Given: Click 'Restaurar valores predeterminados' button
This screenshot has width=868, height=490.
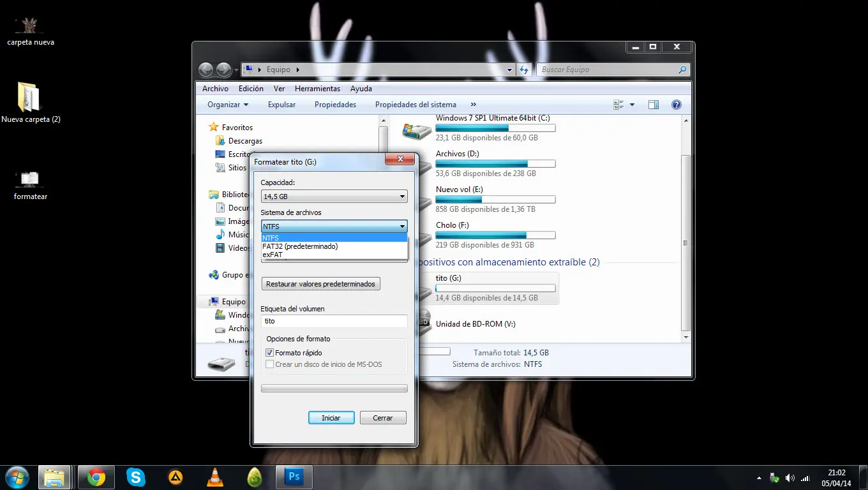Looking at the screenshot, I should [x=320, y=284].
